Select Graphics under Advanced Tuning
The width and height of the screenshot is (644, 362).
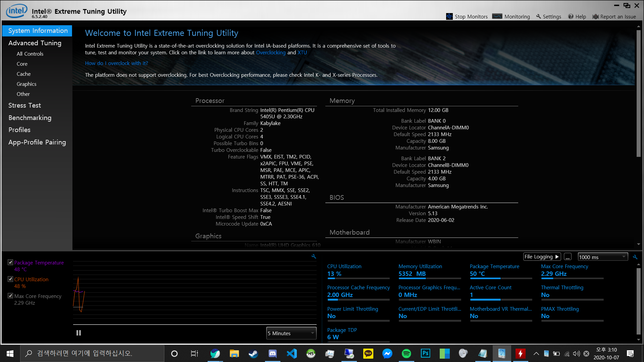[26, 84]
